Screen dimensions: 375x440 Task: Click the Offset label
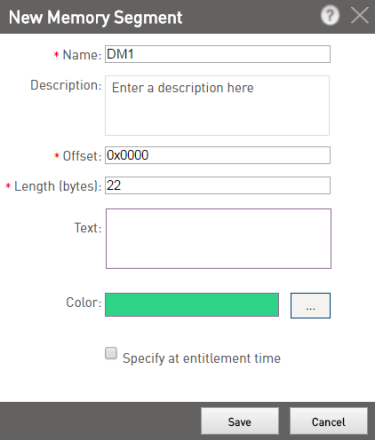click(82, 156)
